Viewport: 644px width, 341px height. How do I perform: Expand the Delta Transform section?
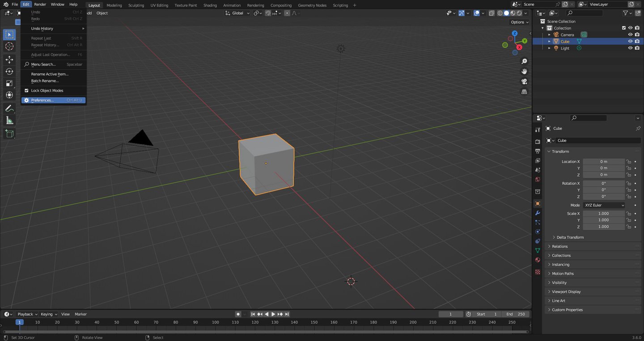(x=570, y=237)
